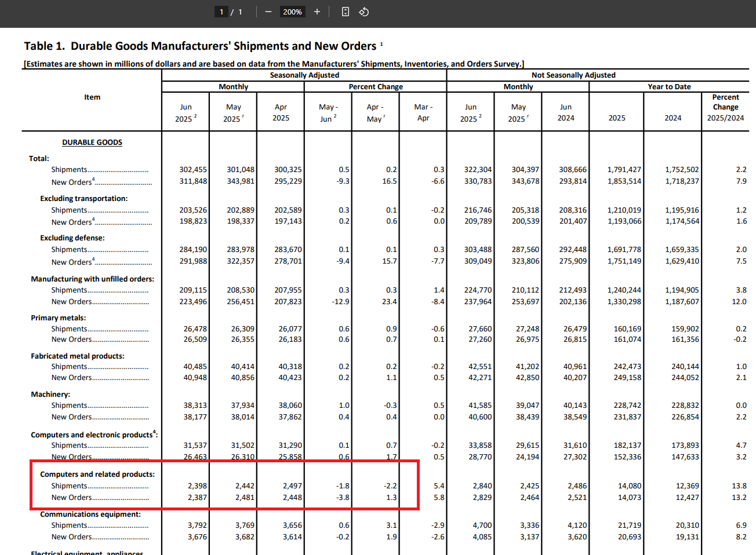Click the 8.2 percent change value

742,537
